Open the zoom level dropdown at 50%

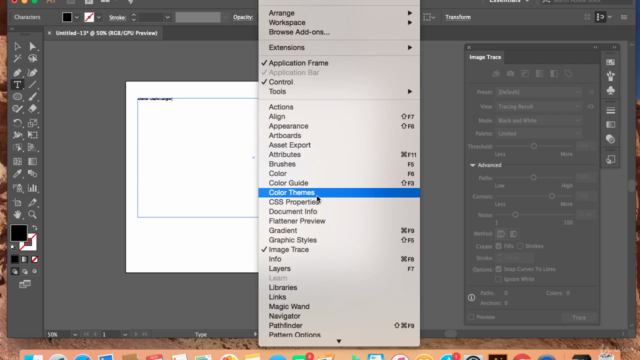[75, 334]
